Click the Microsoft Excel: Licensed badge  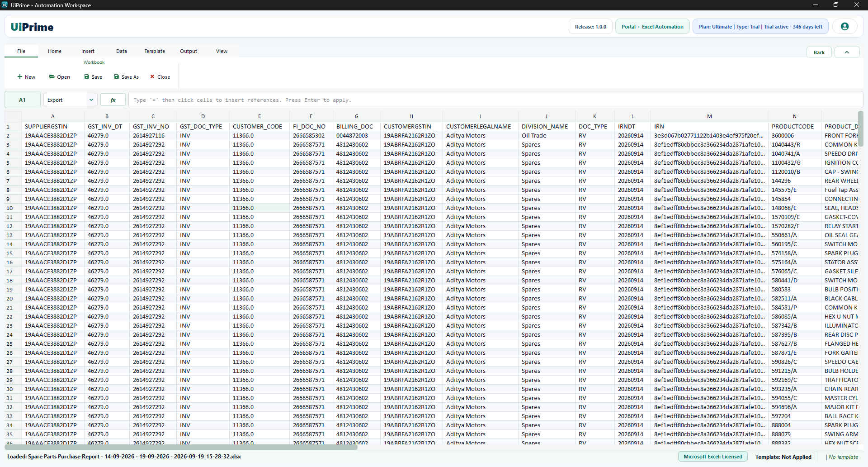pyautogui.click(x=712, y=457)
